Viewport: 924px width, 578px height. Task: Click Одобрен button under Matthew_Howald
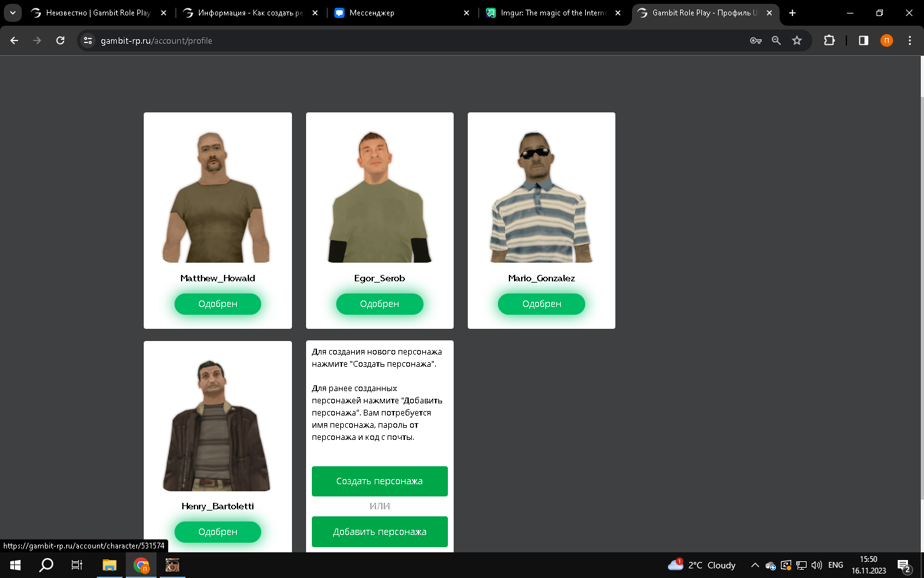(x=218, y=304)
